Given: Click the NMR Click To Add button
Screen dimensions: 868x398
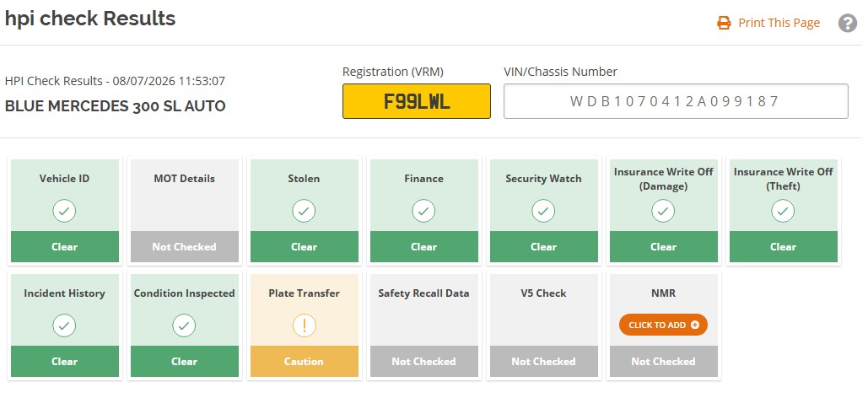Looking at the screenshot, I should click(663, 325).
